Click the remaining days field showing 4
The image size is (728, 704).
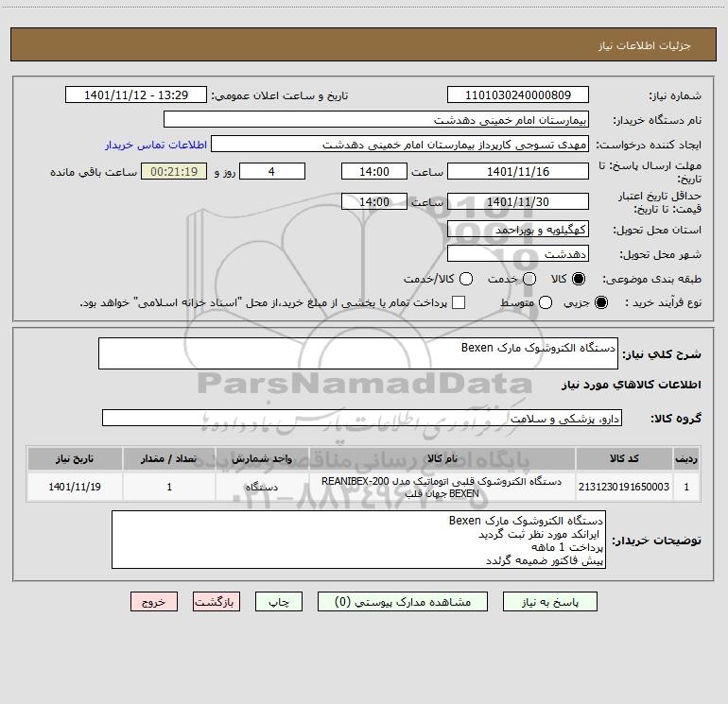(272, 171)
